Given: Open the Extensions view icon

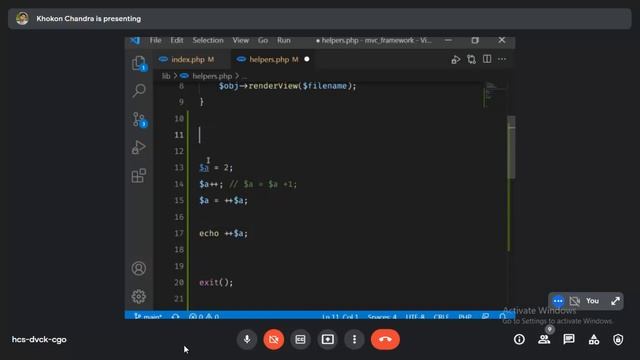Looking at the screenshot, I should click(139, 176).
